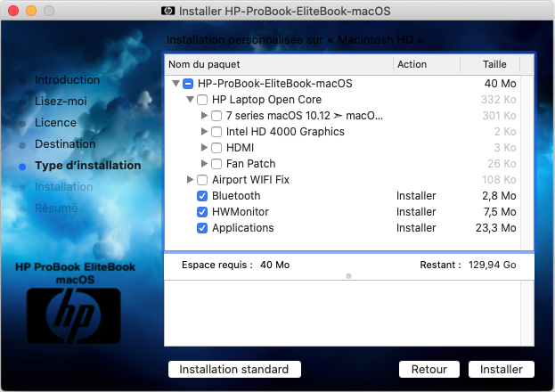Select the Installation step in sidebar
Viewport: 555px width, 392px height.
64,186
